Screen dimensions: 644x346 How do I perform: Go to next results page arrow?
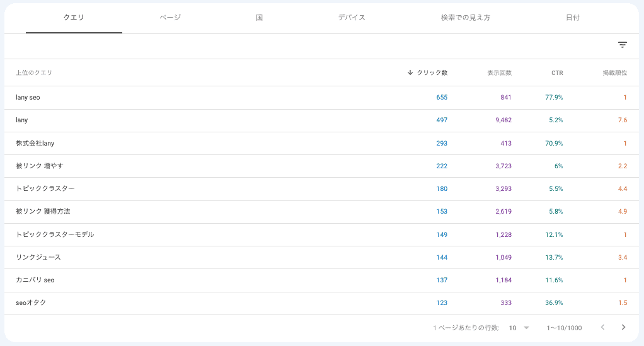623,327
